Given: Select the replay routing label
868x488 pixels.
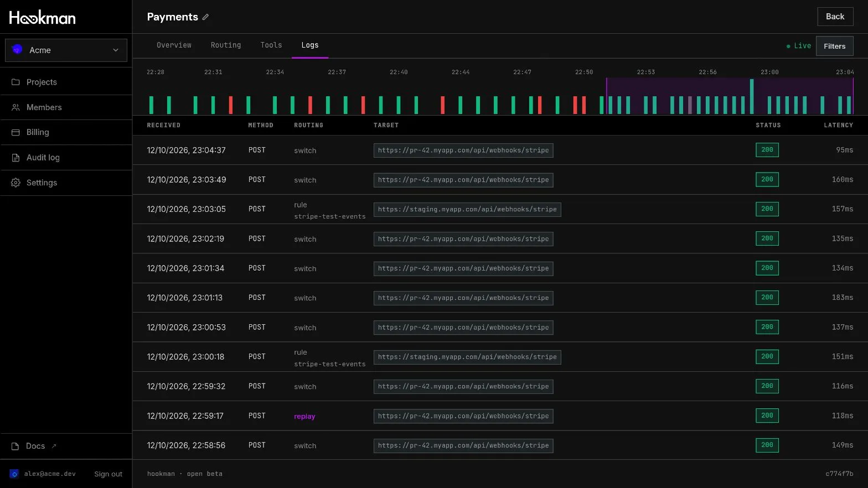Looking at the screenshot, I should tap(304, 416).
